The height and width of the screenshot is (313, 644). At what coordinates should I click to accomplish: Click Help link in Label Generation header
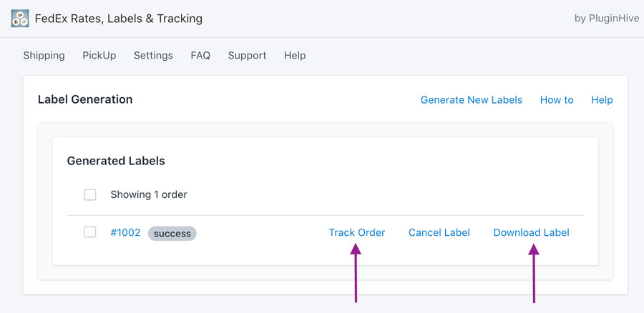pos(602,99)
